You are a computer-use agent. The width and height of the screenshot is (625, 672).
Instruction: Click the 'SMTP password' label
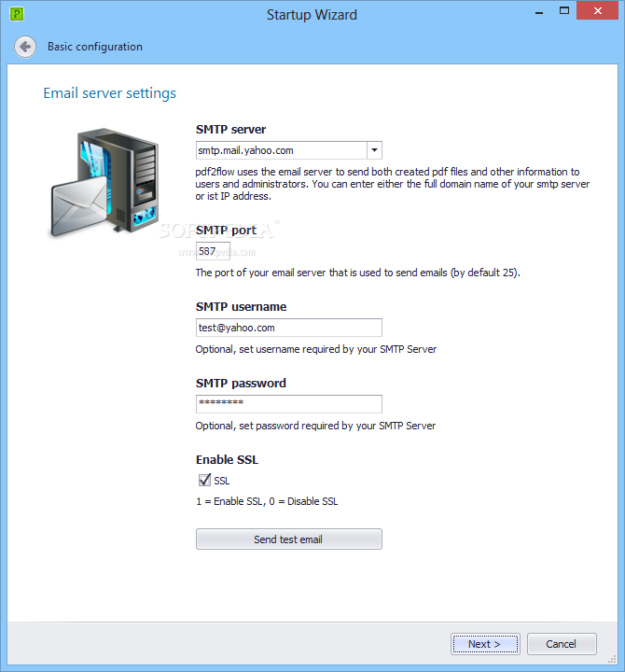point(241,384)
